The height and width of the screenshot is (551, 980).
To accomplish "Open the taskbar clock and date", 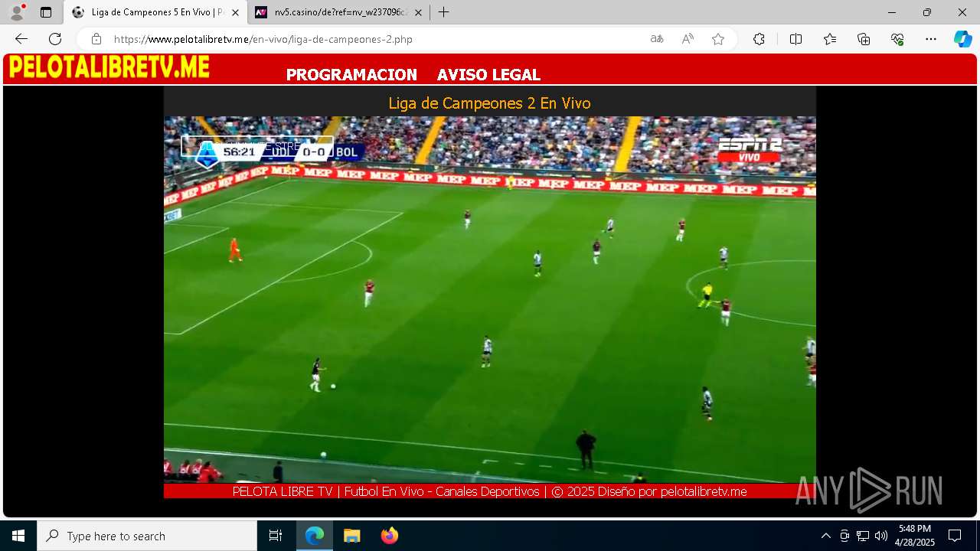I will pos(915,536).
